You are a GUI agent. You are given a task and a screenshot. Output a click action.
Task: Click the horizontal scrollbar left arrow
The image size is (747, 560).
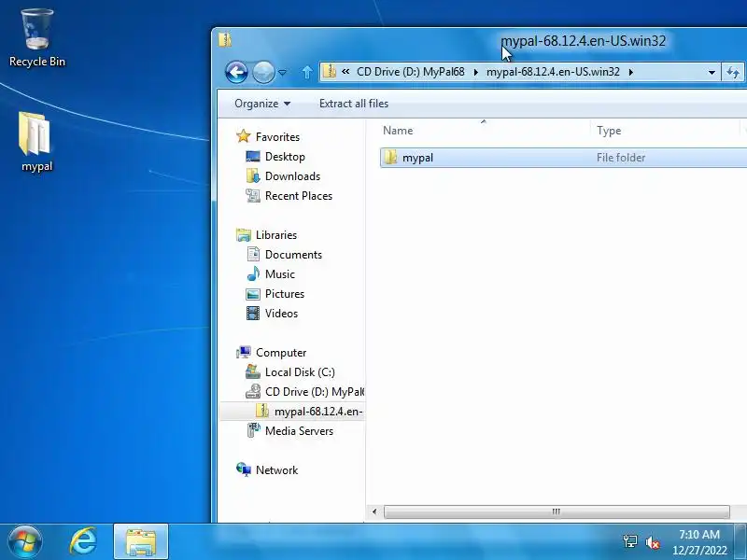pyautogui.click(x=374, y=511)
